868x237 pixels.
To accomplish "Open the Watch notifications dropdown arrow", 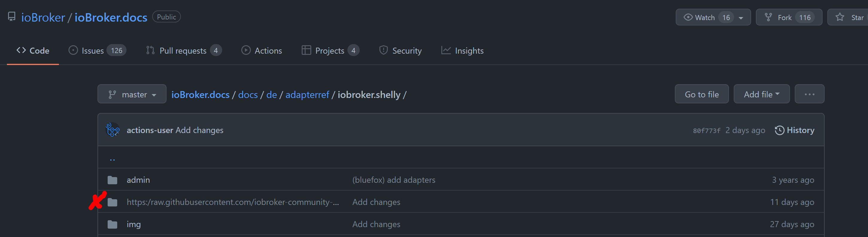I will (741, 18).
